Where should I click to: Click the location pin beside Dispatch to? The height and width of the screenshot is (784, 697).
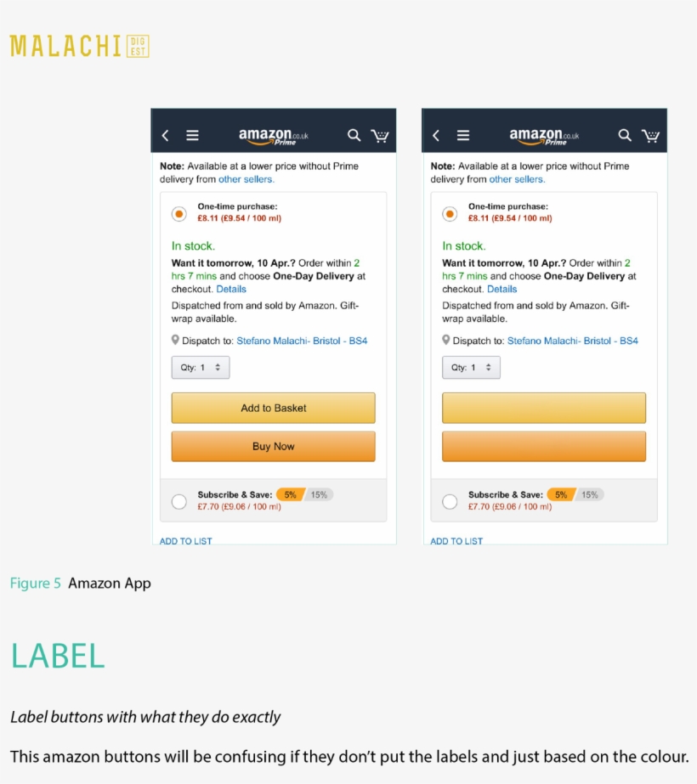174,340
